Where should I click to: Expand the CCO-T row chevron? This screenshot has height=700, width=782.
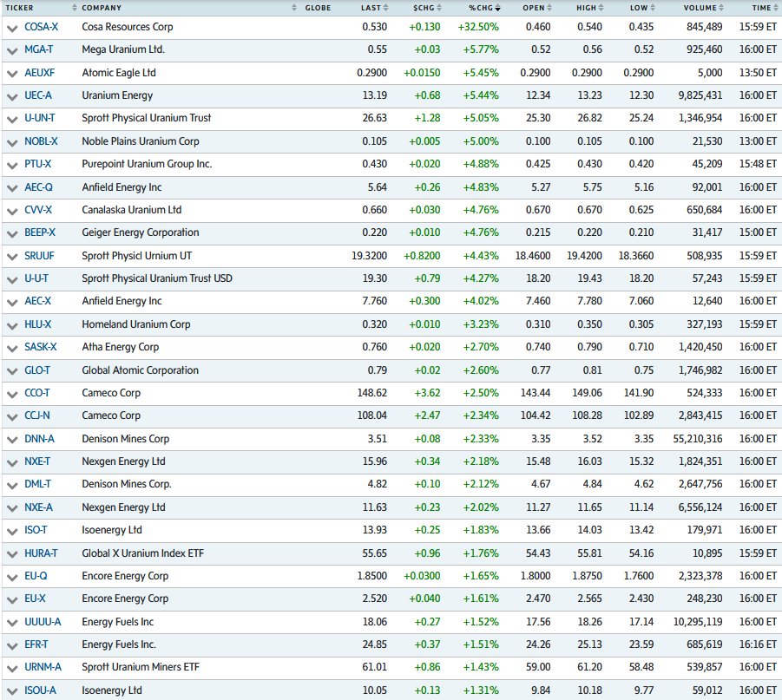click(12, 395)
